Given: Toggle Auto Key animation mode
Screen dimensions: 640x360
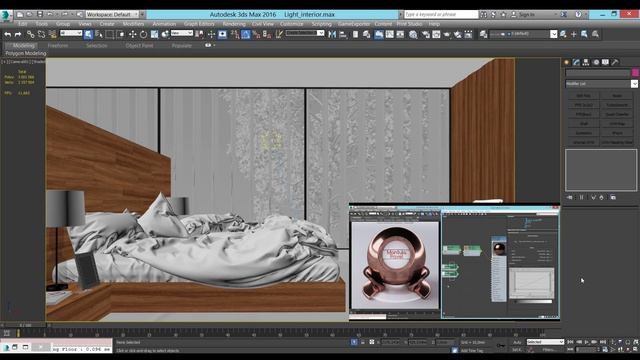Looking at the screenshot, I should 517,342.
